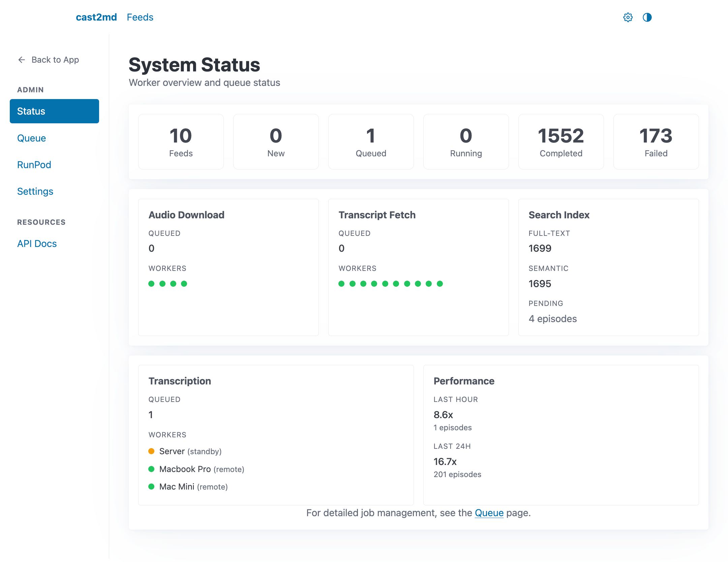Click the 1552 Completed stat card

tap(560, 142)
